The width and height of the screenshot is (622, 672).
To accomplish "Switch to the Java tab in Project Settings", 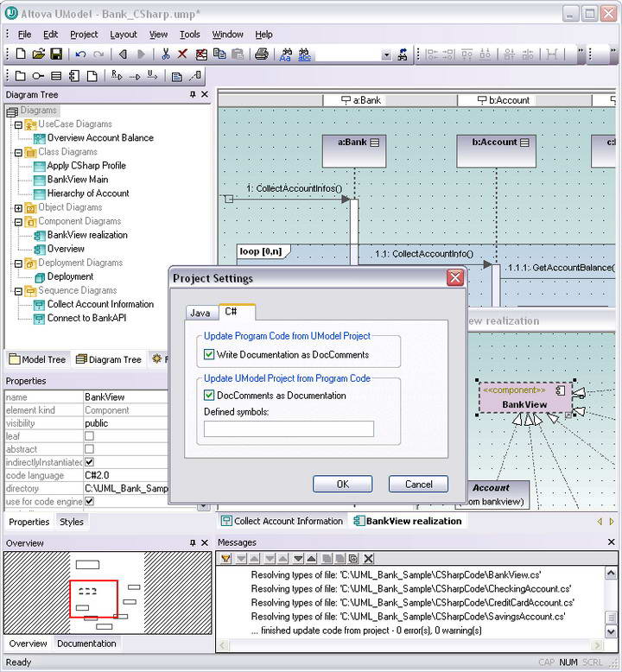I will click(200, 313).
